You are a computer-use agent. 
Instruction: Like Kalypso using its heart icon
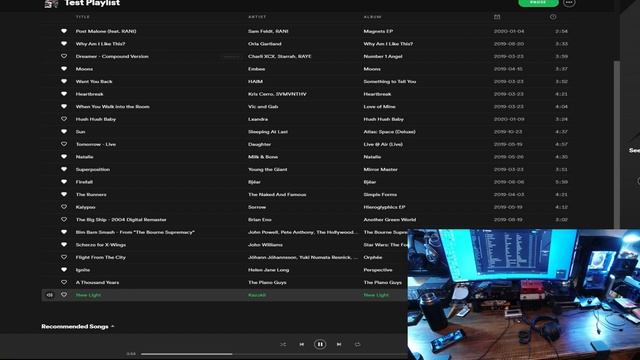(x=64, y=207)
